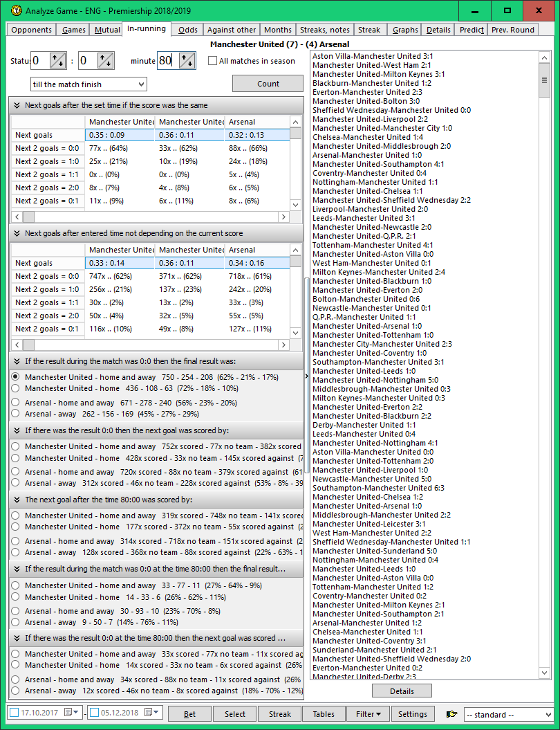The image size is (560, 730).
Task: Click the pointing hand icon near standard dropdown
Action: [x=453, y=713]
